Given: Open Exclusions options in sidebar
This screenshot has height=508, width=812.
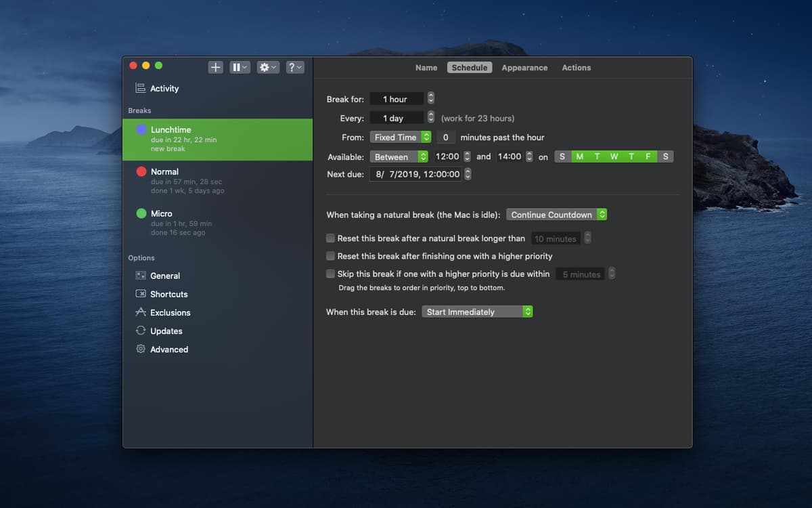Looking at the screenshot, I should coord(170,312).
